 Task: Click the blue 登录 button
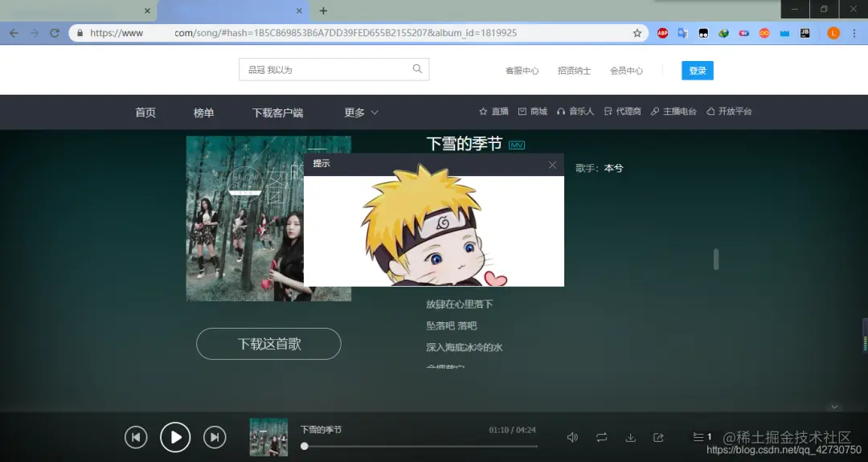pos(698,70)
